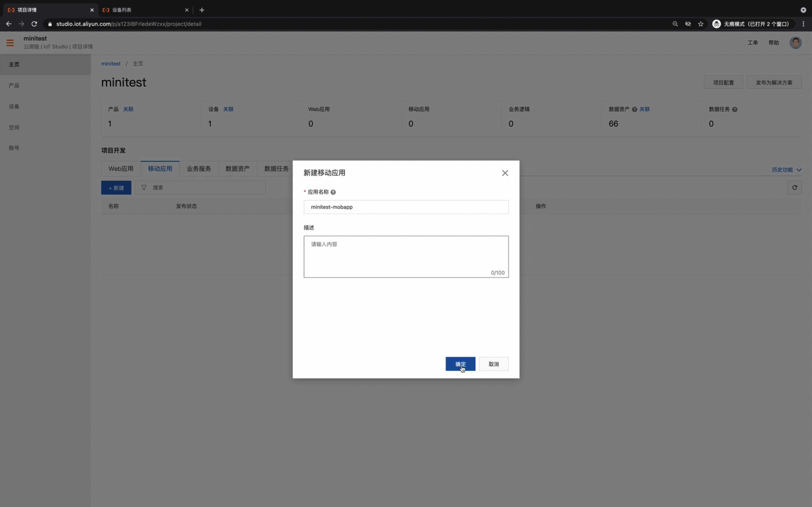
Task: Bookmark this page with star icon
Action: point(701,24)
